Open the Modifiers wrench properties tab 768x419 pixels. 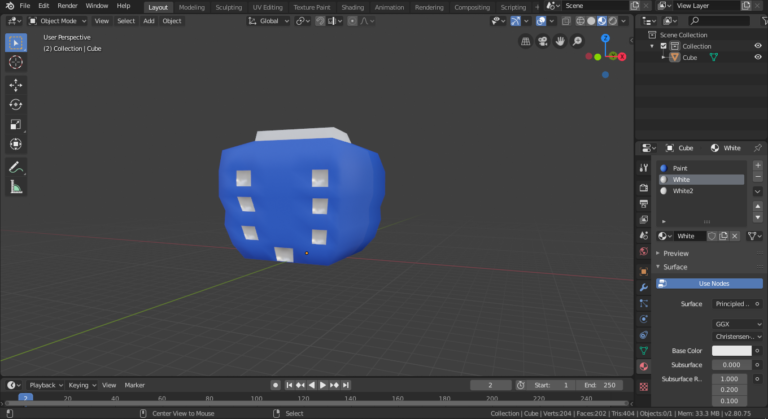click(644, 287)
